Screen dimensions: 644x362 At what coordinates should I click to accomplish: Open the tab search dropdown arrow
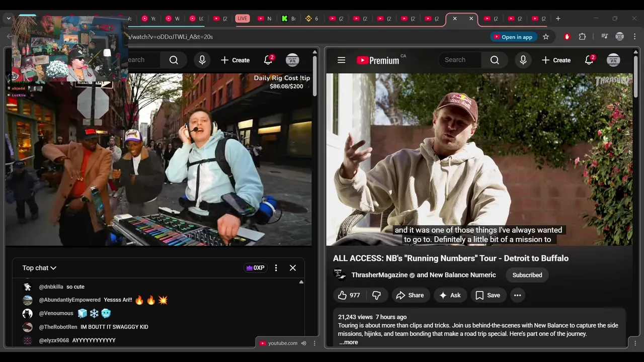coord(9,19)
